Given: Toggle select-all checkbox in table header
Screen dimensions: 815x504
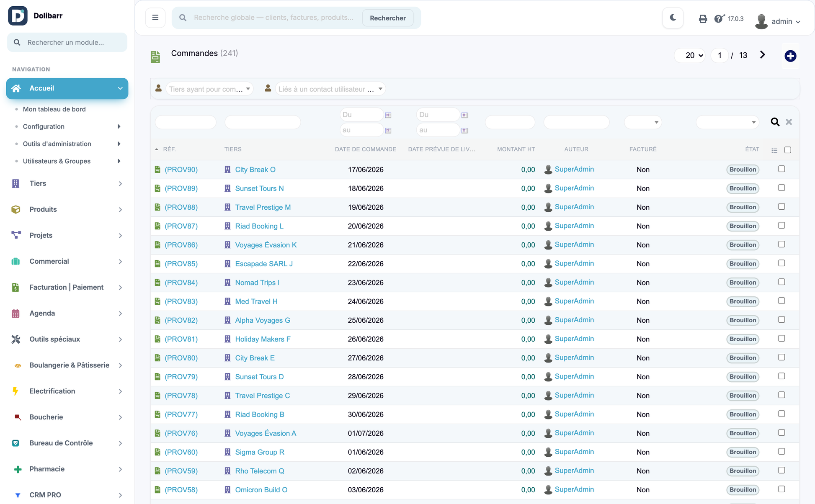Looking at the screenshot, I should [x=788, y=150].
